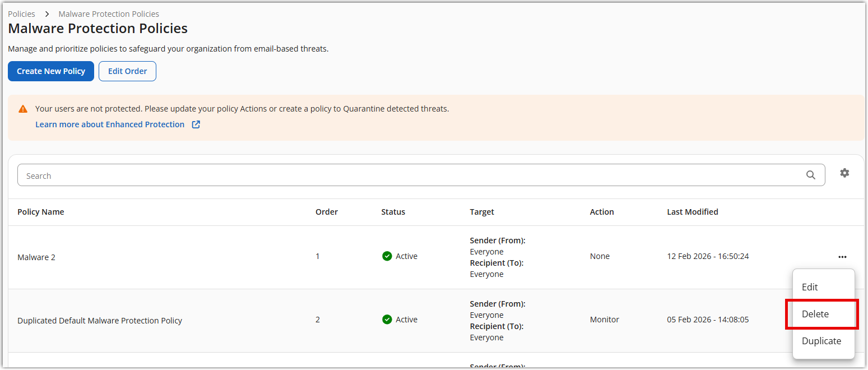
Task: Focus the Search input field
Action: click(x=409, y=175)
